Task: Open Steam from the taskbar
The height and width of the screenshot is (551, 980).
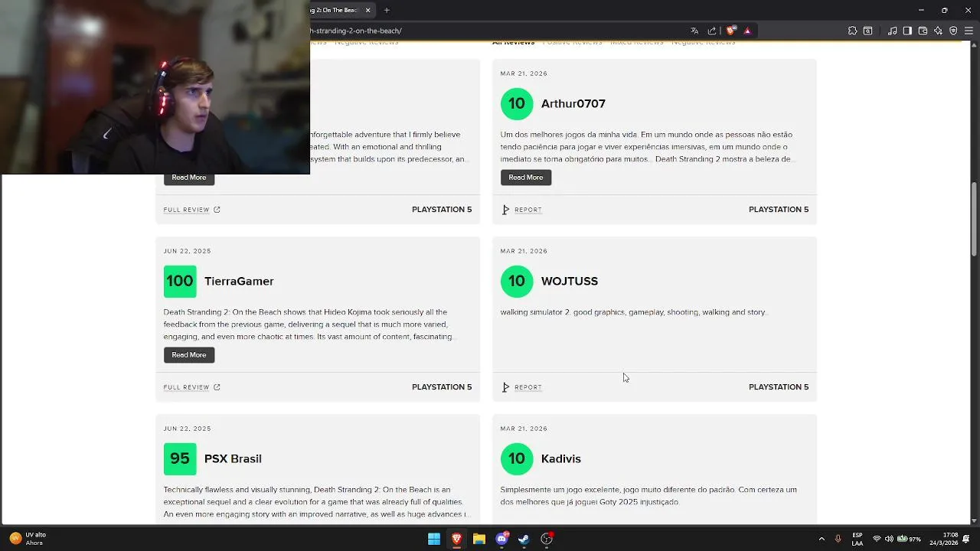Action: point(524,539)
